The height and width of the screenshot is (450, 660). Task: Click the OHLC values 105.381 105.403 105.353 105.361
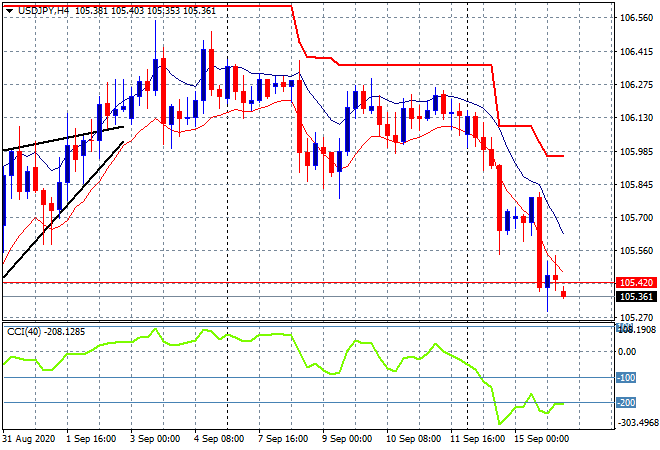(x=145, y=11)
